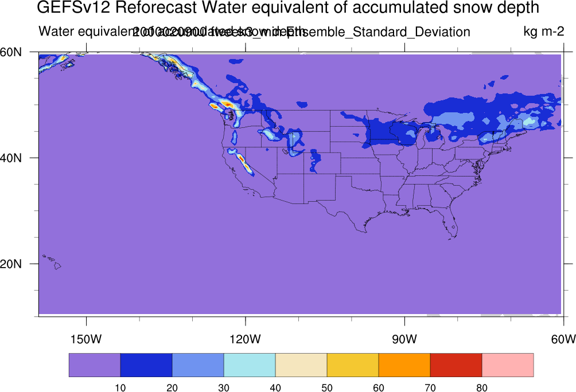Select the red 70-80 legend swatch
The height and width of the screenshot is (392, 576).
pyautogui.click(x=456, y=365)
